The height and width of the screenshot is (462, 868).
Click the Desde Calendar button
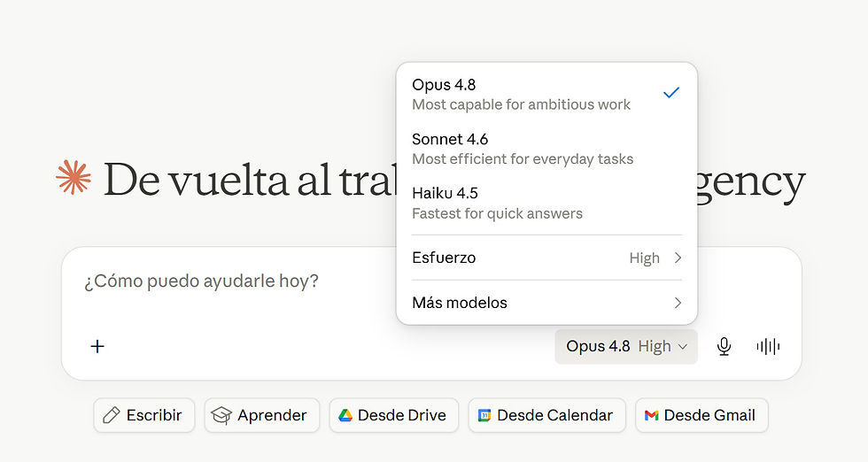tap(547, 415)
